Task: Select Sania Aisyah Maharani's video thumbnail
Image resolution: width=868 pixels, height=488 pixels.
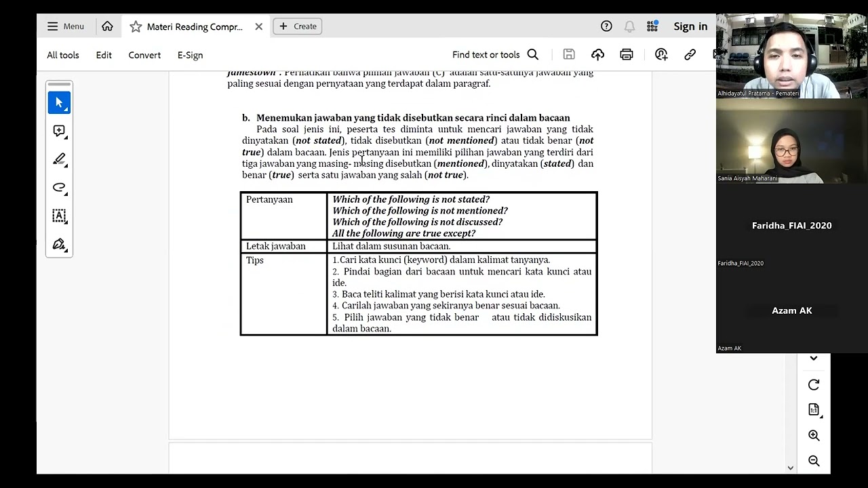Action: click(791, 141)
